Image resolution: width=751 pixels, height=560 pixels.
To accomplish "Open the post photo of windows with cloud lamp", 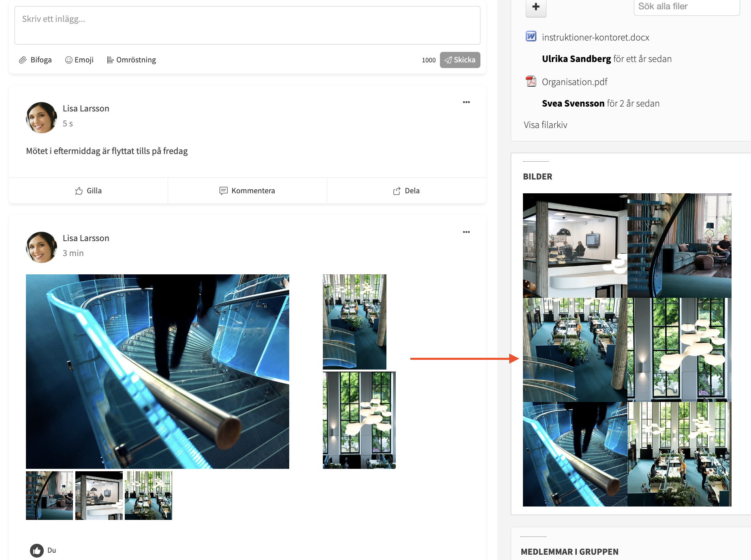I will point(359,420).
